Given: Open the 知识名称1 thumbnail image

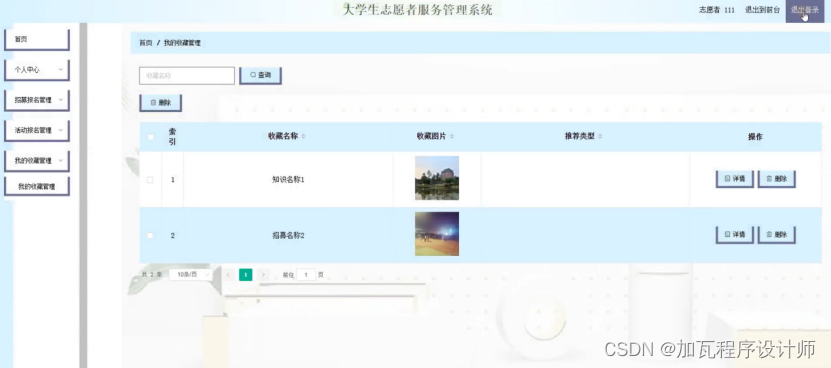Looking at the screenshot, I should [437, 178].
